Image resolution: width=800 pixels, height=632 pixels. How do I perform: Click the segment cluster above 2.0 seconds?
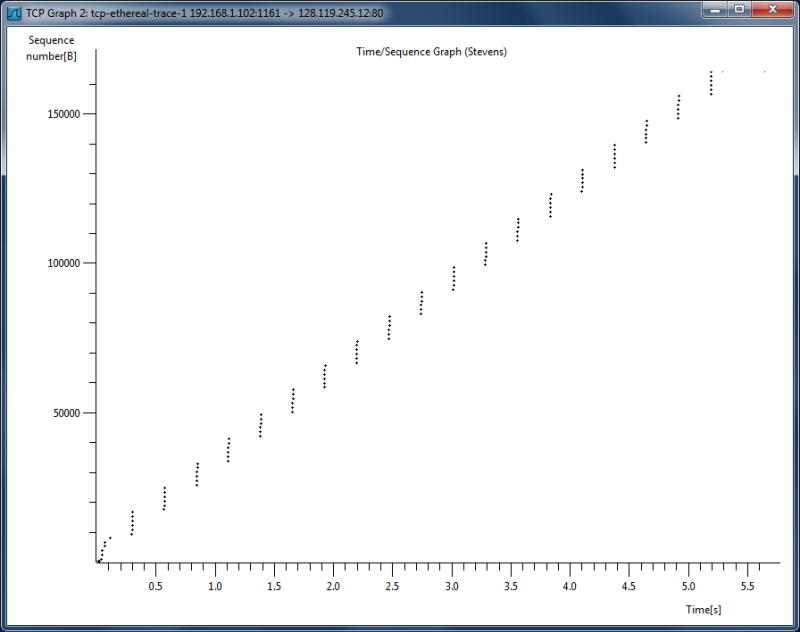(x=324, y=376)
